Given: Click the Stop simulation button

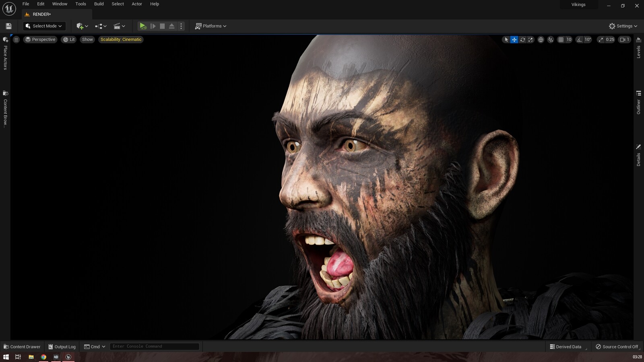Looking at the screenshot, I should (x=162, y=26).
